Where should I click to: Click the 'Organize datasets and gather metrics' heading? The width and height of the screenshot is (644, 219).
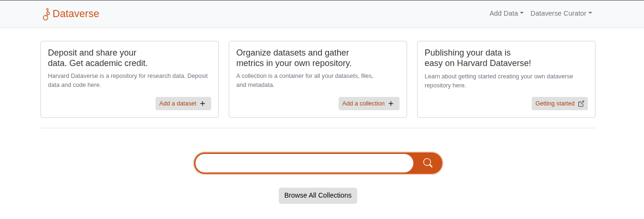pyautogui.click(x=293, y=58)
